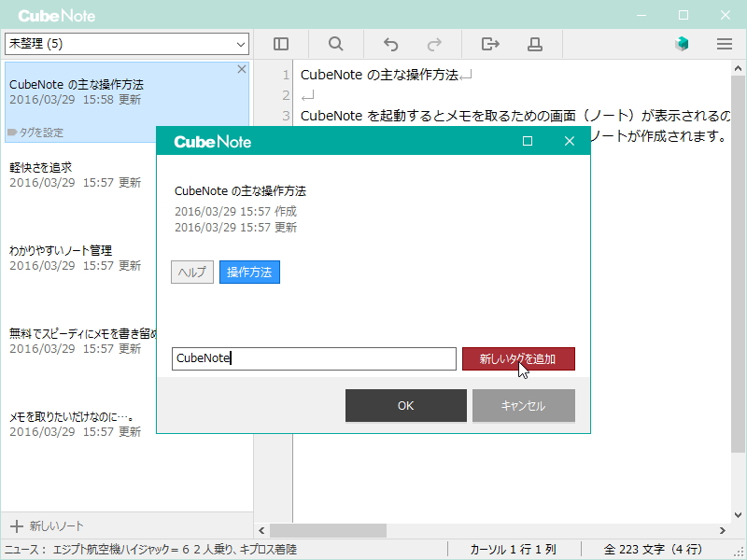The image size is (747, 560).
Task: Toggle the 操作方法 tag in the dialog
Action: (249, 273)
